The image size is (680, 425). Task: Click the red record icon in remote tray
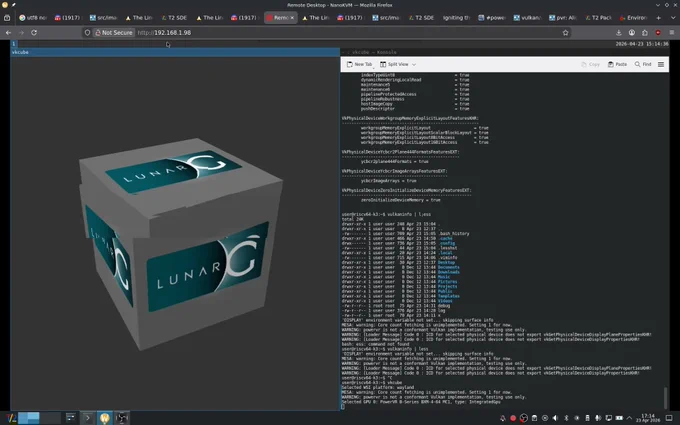coord(513,418)
